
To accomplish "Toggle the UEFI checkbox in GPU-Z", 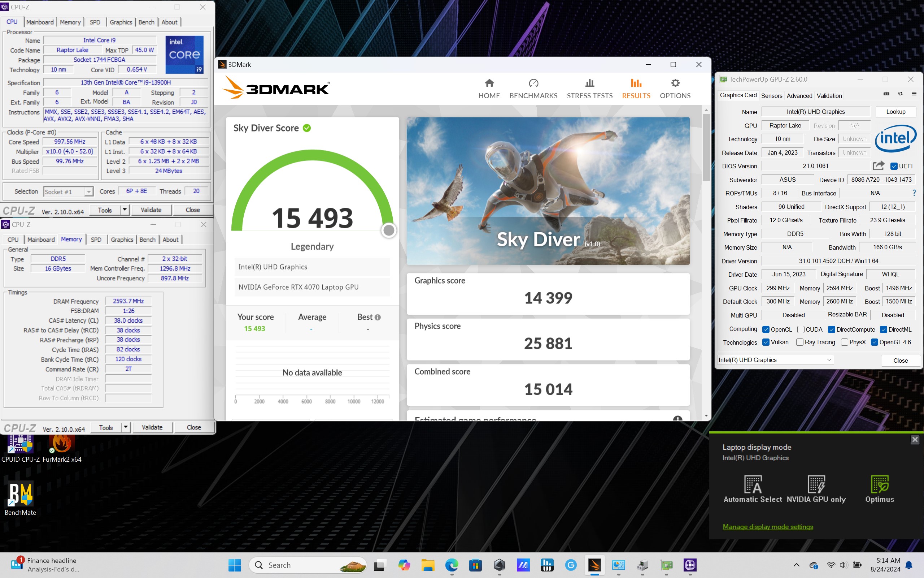I will click(x=894, y=166).
